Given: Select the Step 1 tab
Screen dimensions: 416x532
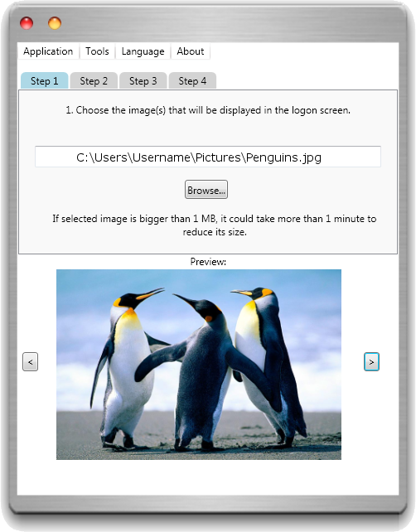Looking at the screenshot, I should [45, 80].
